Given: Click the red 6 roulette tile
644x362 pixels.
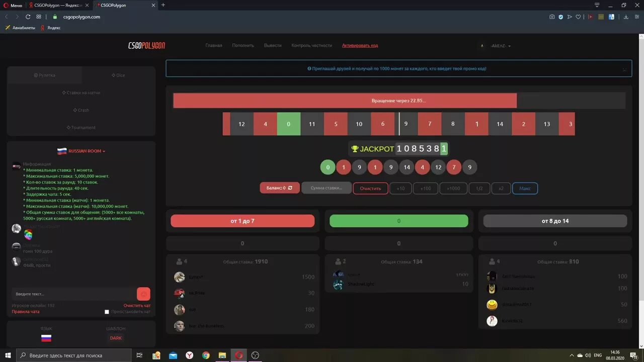Looking at the screenshot, I should [x=383, y=124].
